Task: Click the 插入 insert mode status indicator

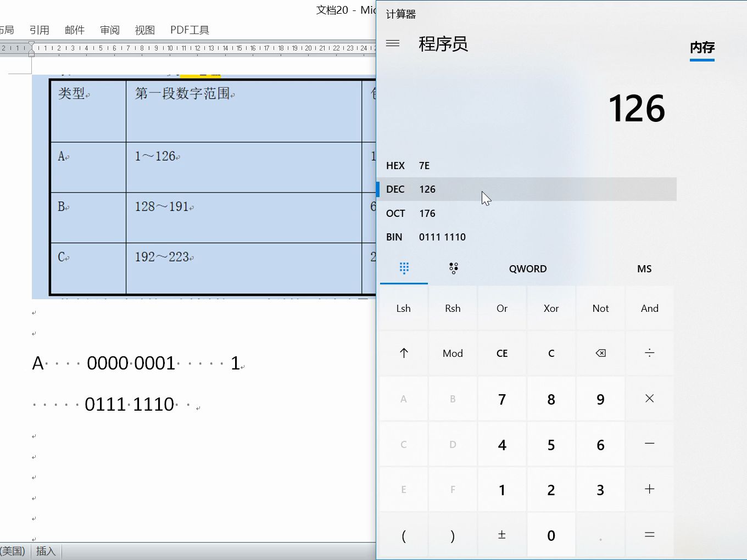Action: (46, 551)
